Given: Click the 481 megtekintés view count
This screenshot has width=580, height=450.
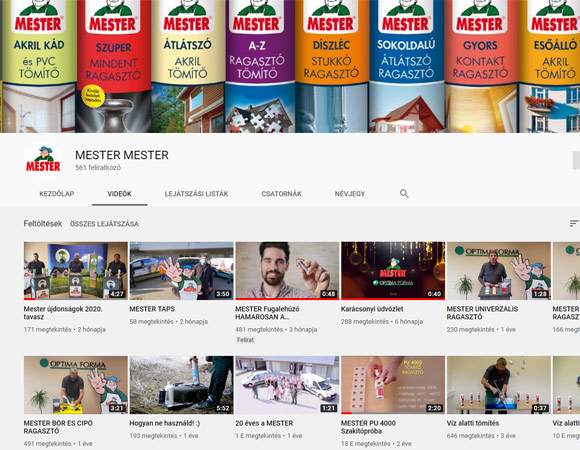Looking at the screenshot, I should pos(259,329).
